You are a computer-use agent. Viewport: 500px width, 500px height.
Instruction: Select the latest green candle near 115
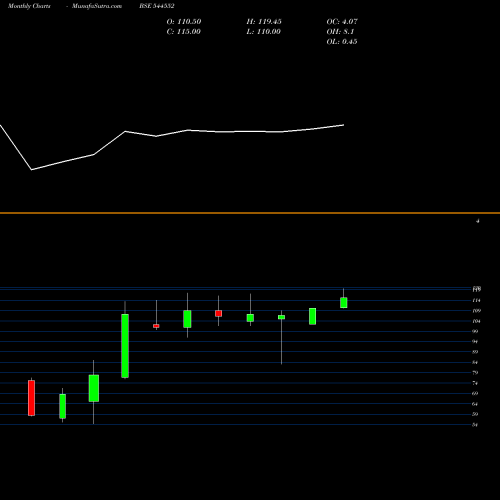coord(344,303)
